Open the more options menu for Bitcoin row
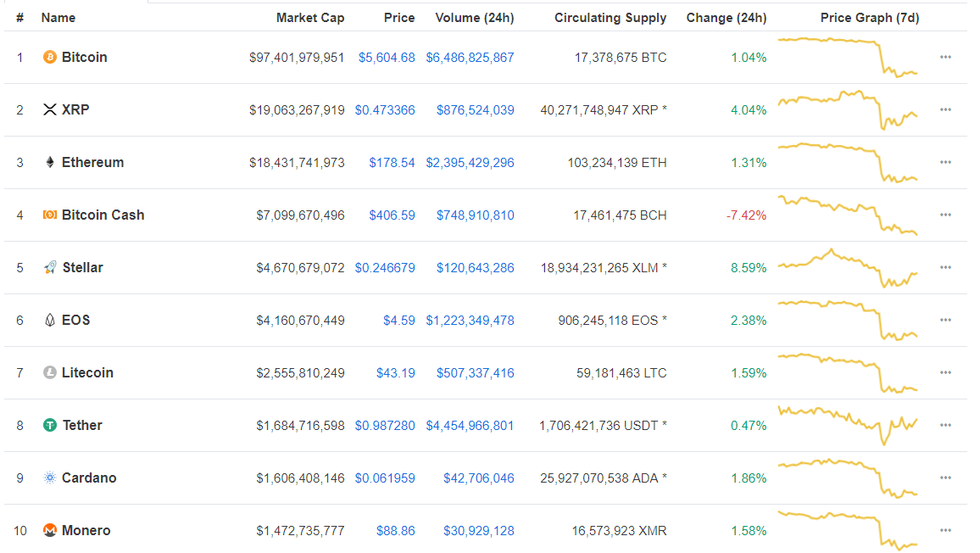Viewport: 980px width, 553px height. (x=945, y=58)
